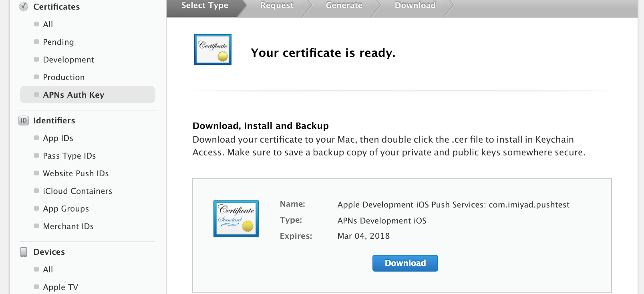Open Development certificates list
This screenshot has height=294, width=644.
pyautogui.click(x=68, y=60)
